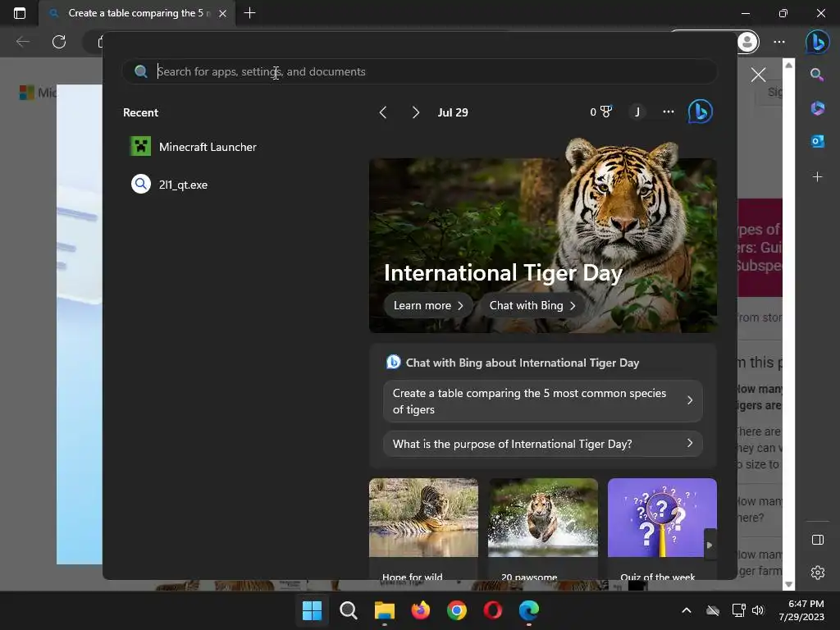Image resolution: width=840 pixels, height=630 pixels.
Task: Launch Opera from taskbar
Action: tap(493, 610)
